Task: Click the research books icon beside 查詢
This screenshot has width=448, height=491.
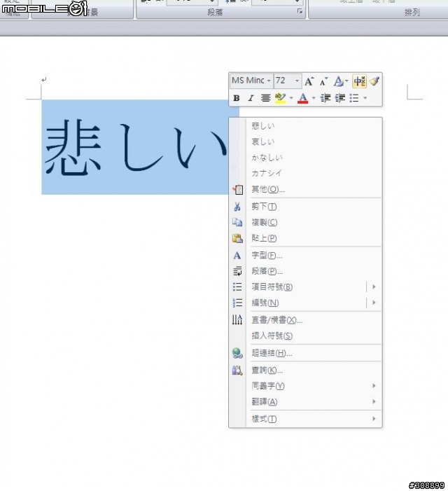Action: 237,371
